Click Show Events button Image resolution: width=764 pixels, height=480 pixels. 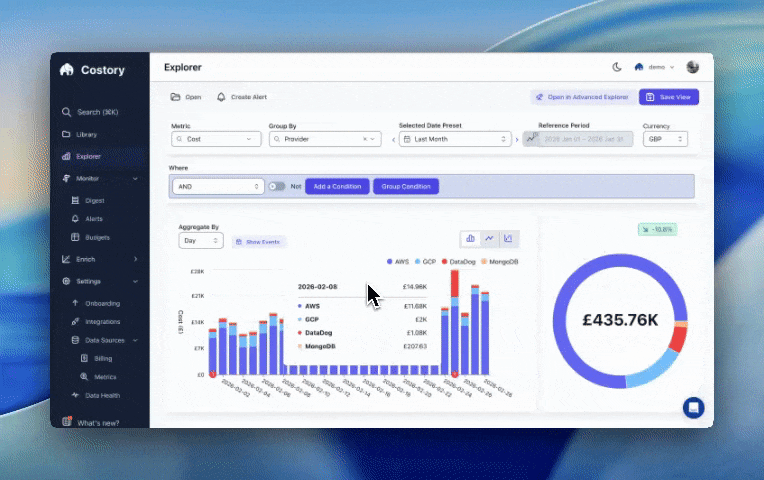coord(258,242)
